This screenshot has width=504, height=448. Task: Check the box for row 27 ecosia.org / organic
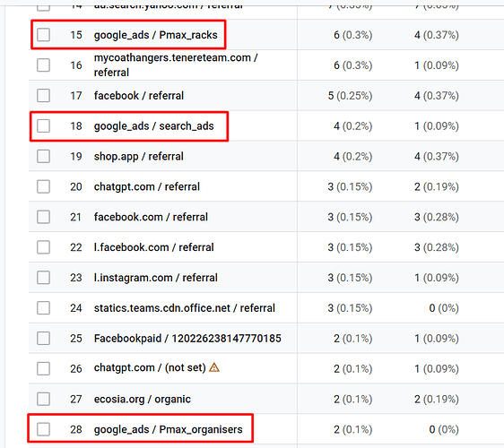click(x=43, y=400)
